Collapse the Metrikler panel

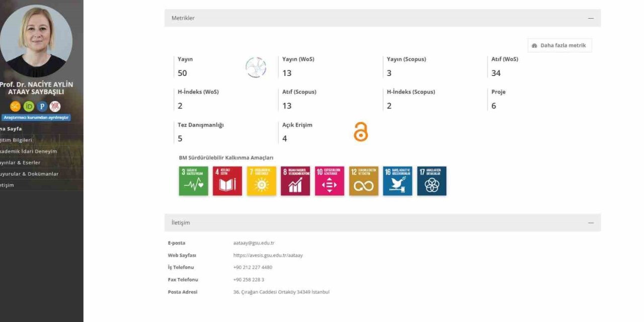coord(591,18)
